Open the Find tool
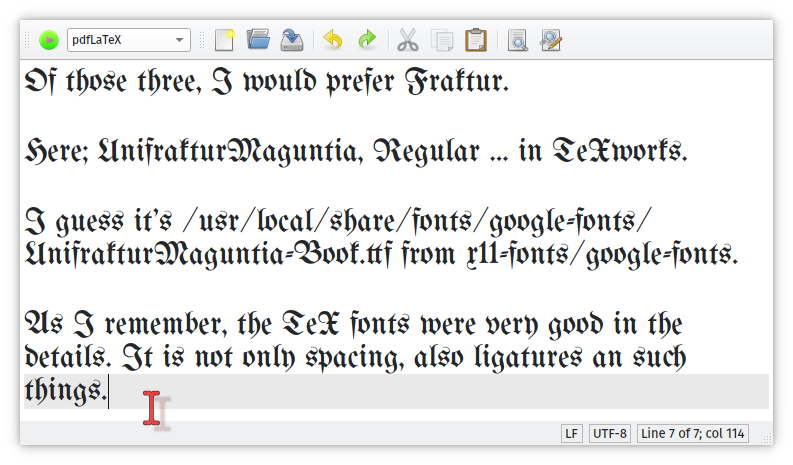Image resolution: width=793 pixels, height=465 pixels. tap(517, 40)
